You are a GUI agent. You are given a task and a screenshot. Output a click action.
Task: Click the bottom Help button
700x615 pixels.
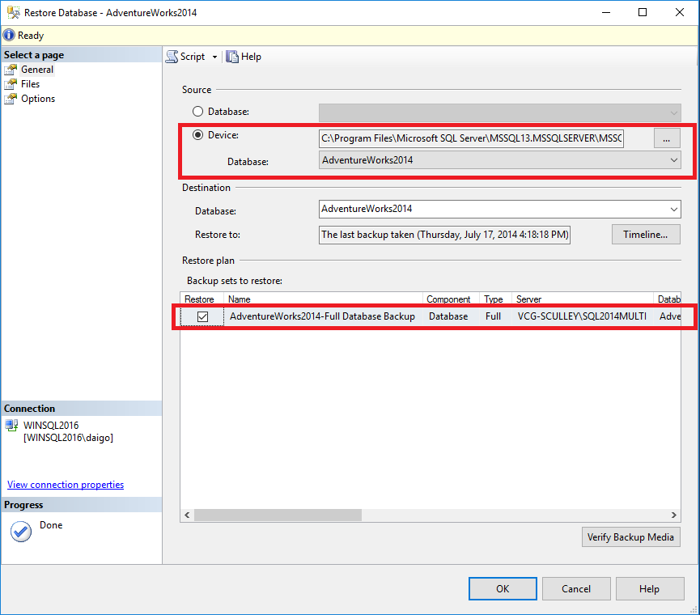[x=650, y=588]
